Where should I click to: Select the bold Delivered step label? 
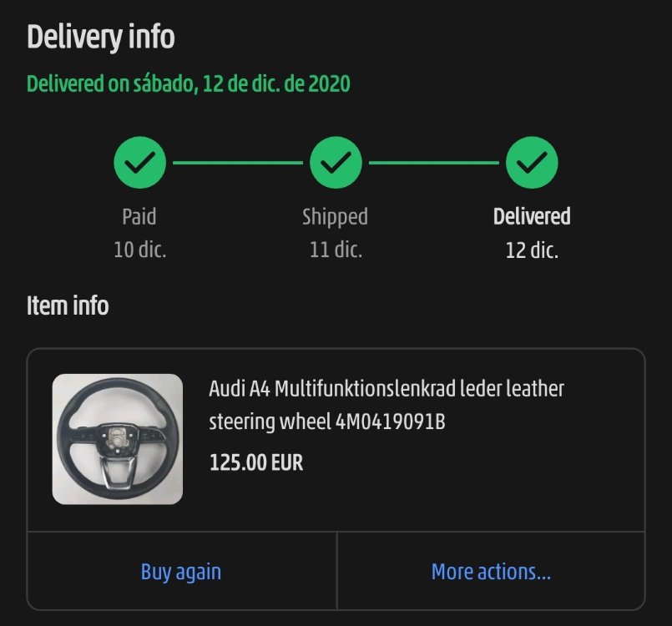tap(532, 216)
